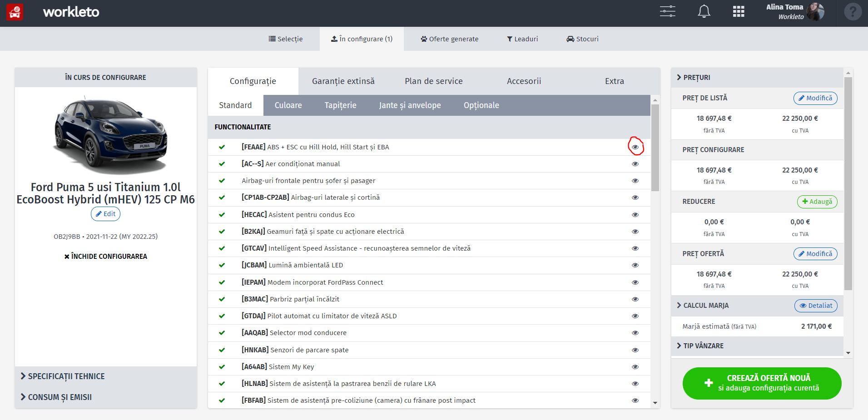Click checkmark beside Sistem My Key
Screen dimensions: 868x420
click(x=222, y=367)
